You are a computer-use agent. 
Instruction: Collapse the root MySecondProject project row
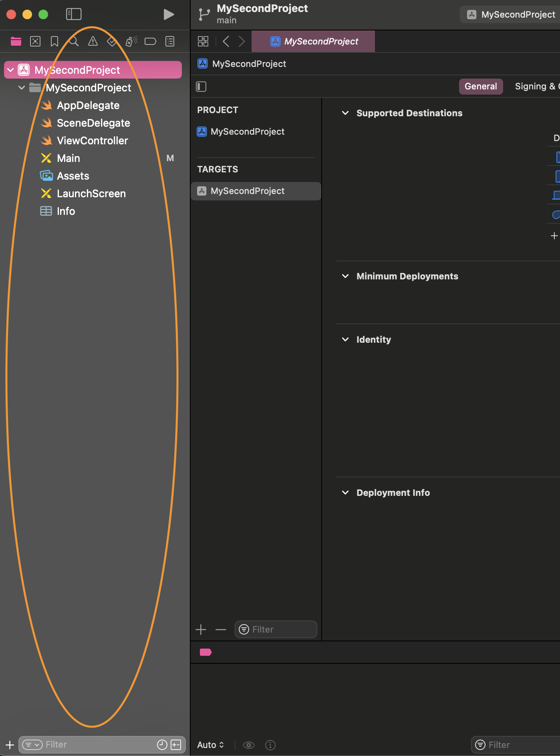point(11,70)
